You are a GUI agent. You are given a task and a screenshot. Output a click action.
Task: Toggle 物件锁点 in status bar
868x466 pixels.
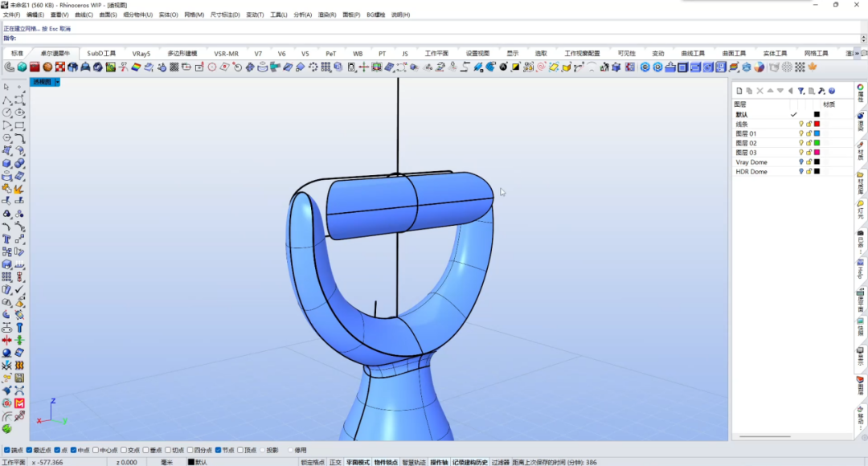tap(386, 462)
